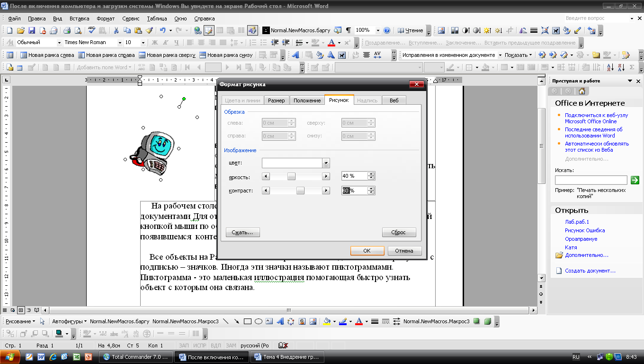Toggle numbered list formatting
The image size is (644, 364).
point(252,42)
